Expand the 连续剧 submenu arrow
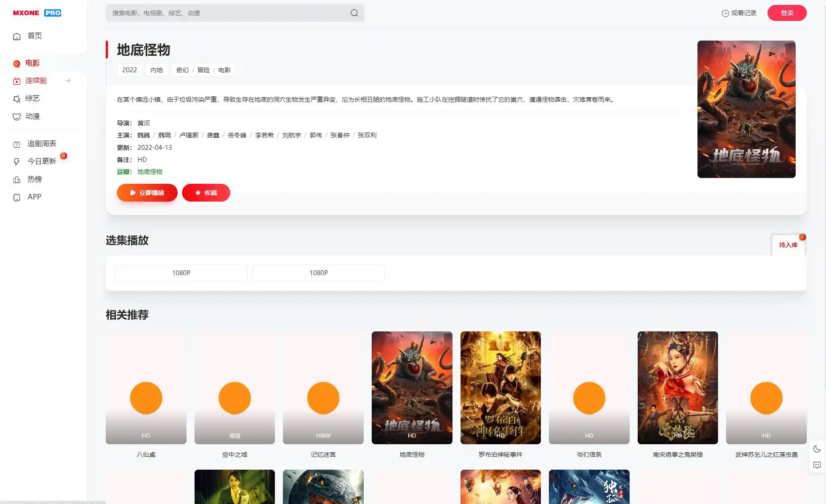 click(x=68, y=81)
